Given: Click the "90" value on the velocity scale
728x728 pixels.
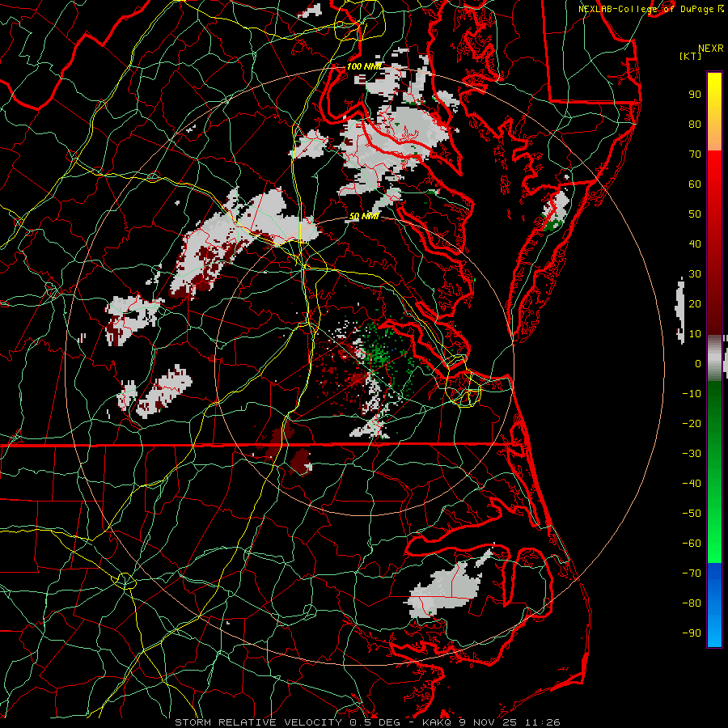Looking at the screenshot, I should coord(695,95).
